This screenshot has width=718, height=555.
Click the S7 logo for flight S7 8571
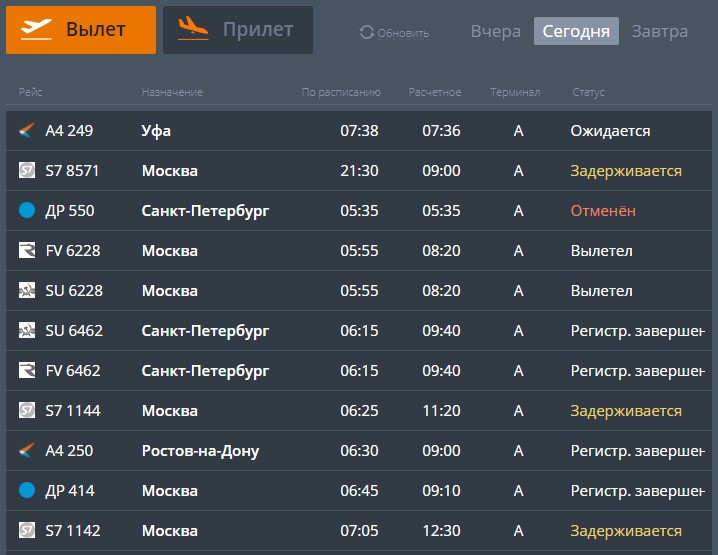pyautogui.click(x=27, y=170)
